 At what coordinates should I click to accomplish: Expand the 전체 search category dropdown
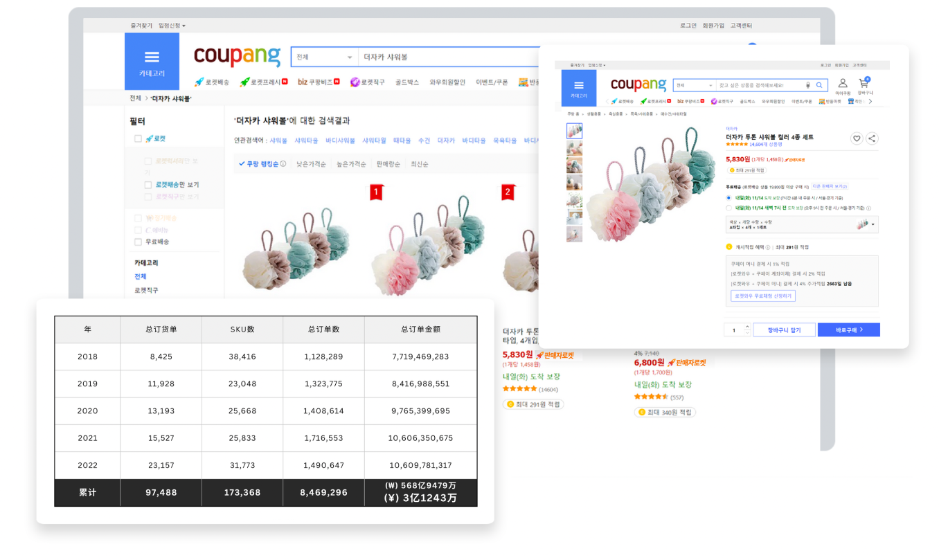(x=323, y=57)
